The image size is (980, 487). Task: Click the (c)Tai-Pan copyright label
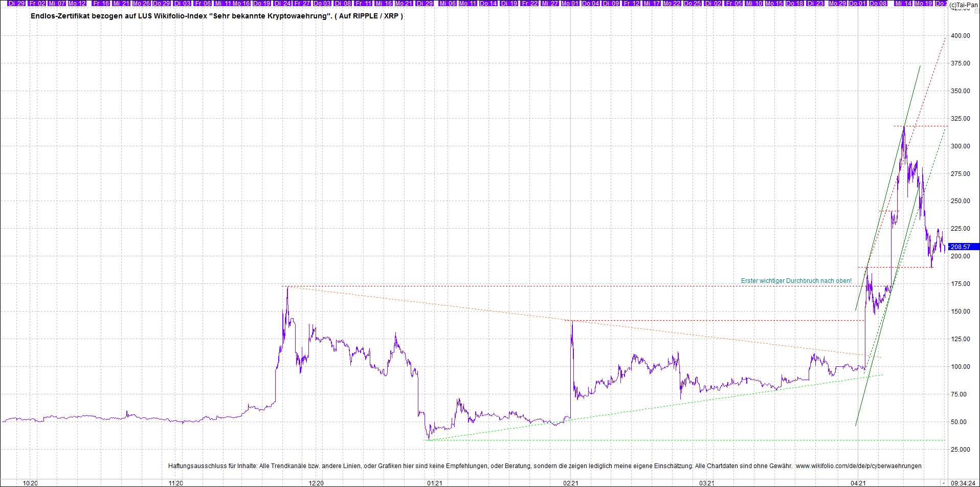[x=964, y=5]
